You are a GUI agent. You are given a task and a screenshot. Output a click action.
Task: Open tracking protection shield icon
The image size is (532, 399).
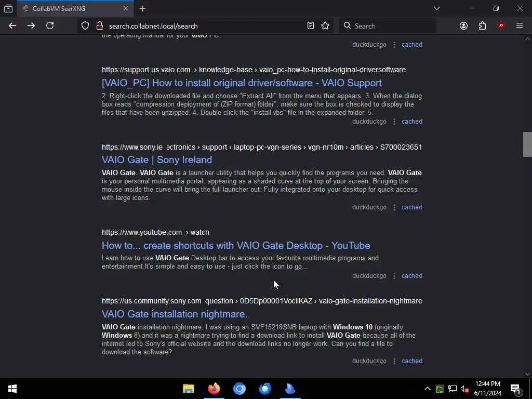[x=85, y=26]
